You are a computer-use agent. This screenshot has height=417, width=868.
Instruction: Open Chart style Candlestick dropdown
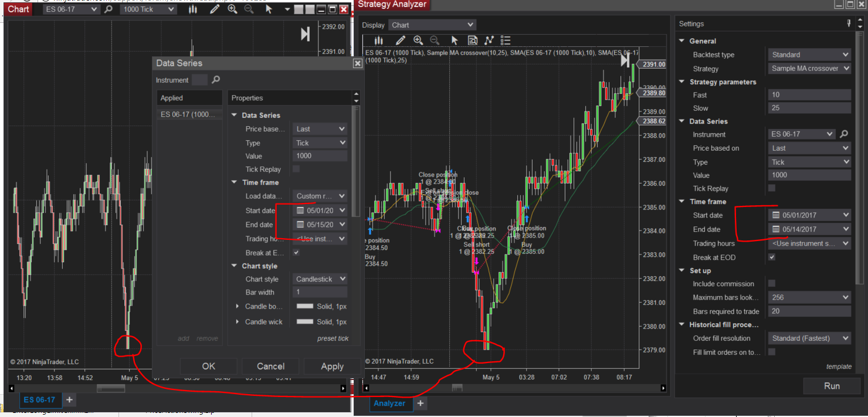320,279
